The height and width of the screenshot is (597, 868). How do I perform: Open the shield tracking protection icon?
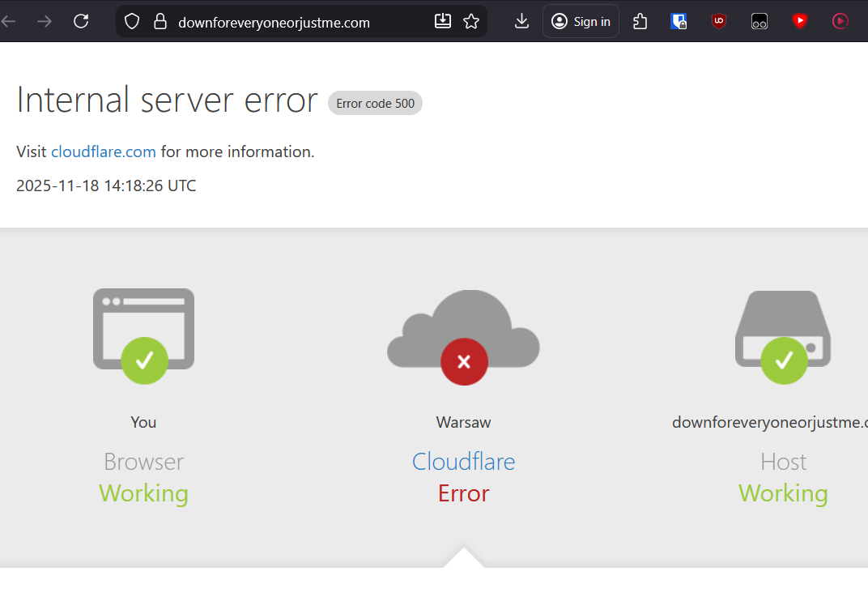pyautogui.click(x=132, y=22)
